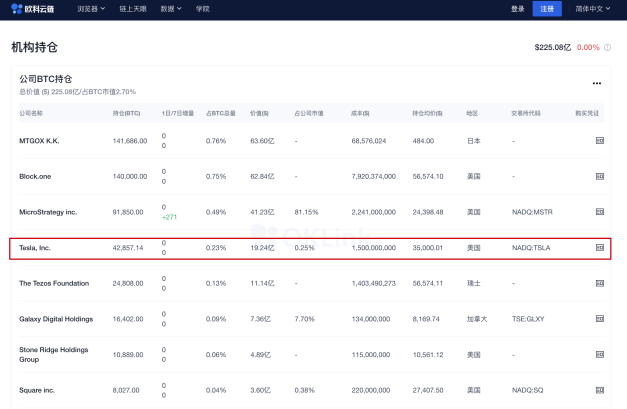Select Stone Ridge Holdings Group name
The height and width of the screenshot is (409, 627).
pos(54,354)
